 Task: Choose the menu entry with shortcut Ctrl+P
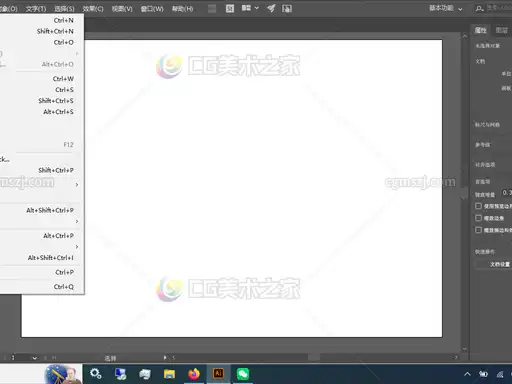pos(42,272)
